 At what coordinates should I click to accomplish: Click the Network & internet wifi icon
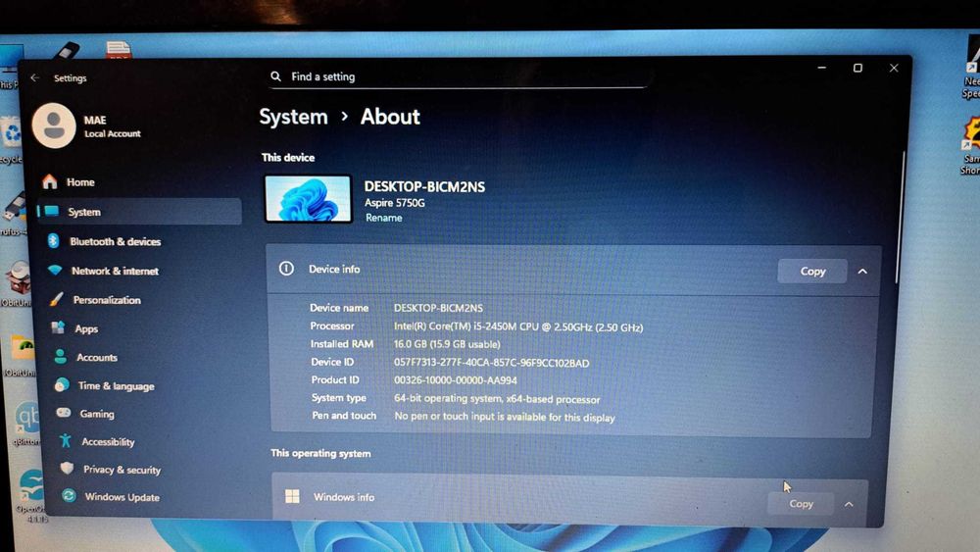[x=55, y=270]
